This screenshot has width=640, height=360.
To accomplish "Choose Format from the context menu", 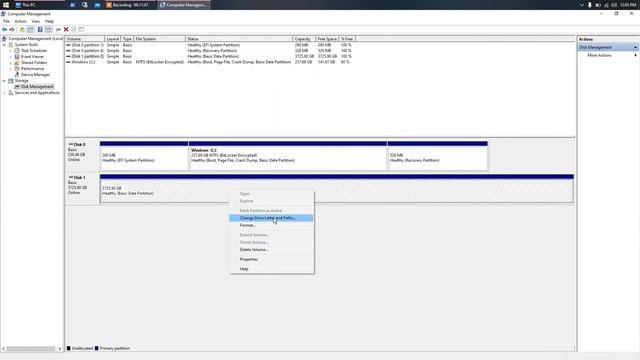I will click(271, 225).
